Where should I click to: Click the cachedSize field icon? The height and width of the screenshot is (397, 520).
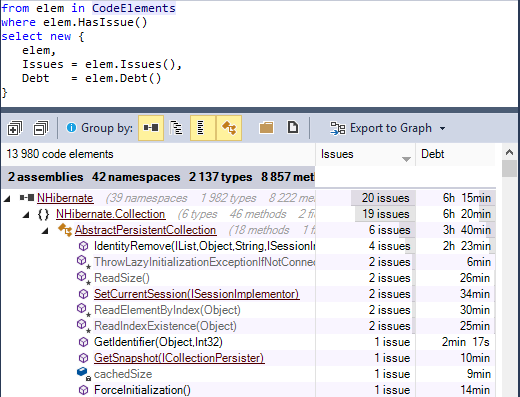click(83, 373)
